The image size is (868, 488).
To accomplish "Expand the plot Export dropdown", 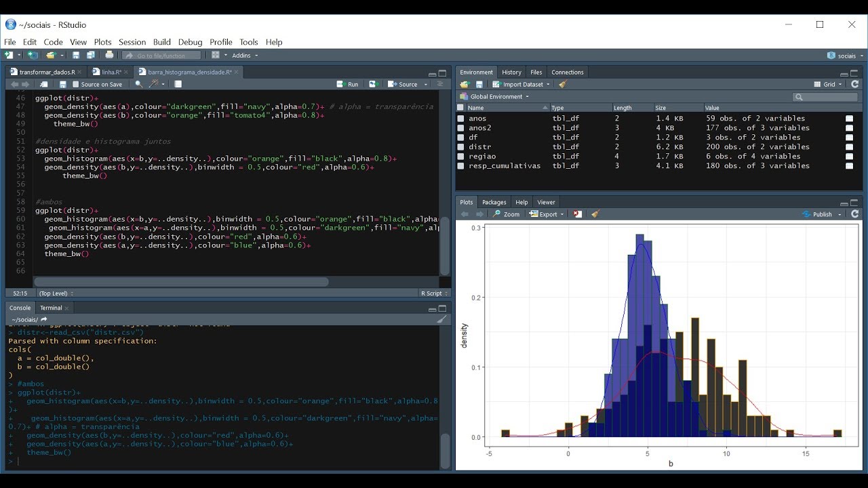I will pos(547,214).
